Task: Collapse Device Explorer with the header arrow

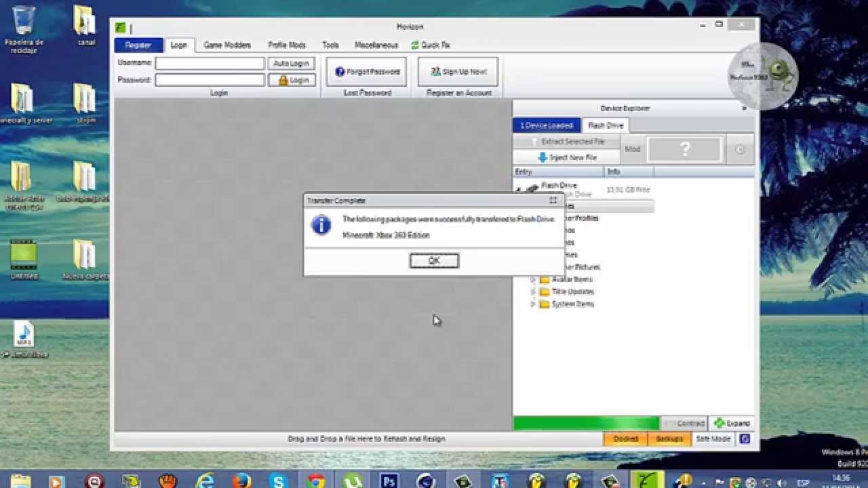Action: tap(744, 108)
